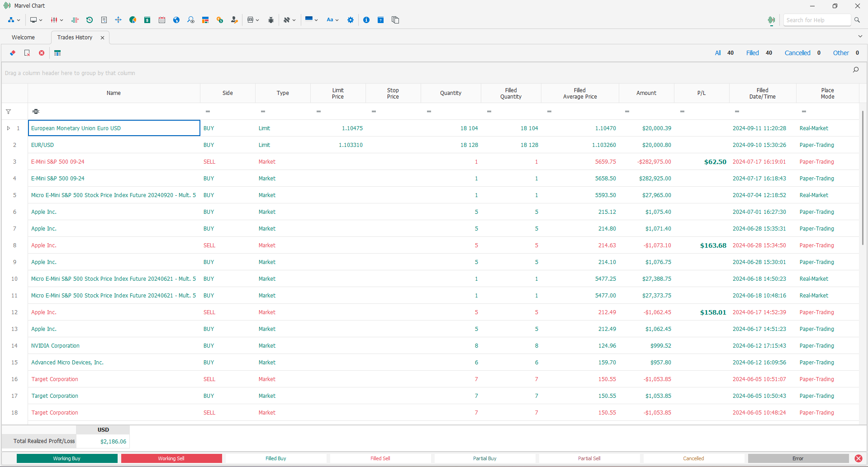Select the Trades History tab
This screenshot has height=467, width=868.
(75, 37)
